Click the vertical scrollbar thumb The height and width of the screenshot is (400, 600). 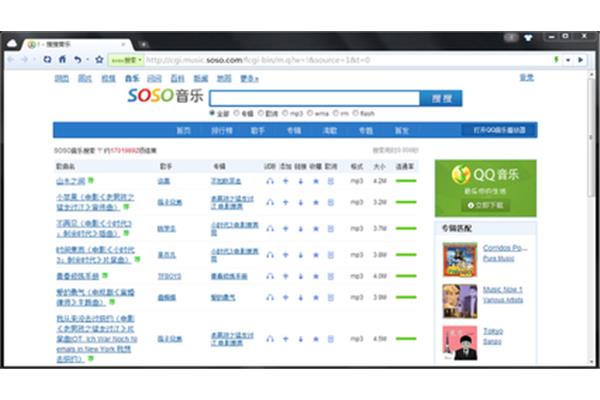click(592, 138)
